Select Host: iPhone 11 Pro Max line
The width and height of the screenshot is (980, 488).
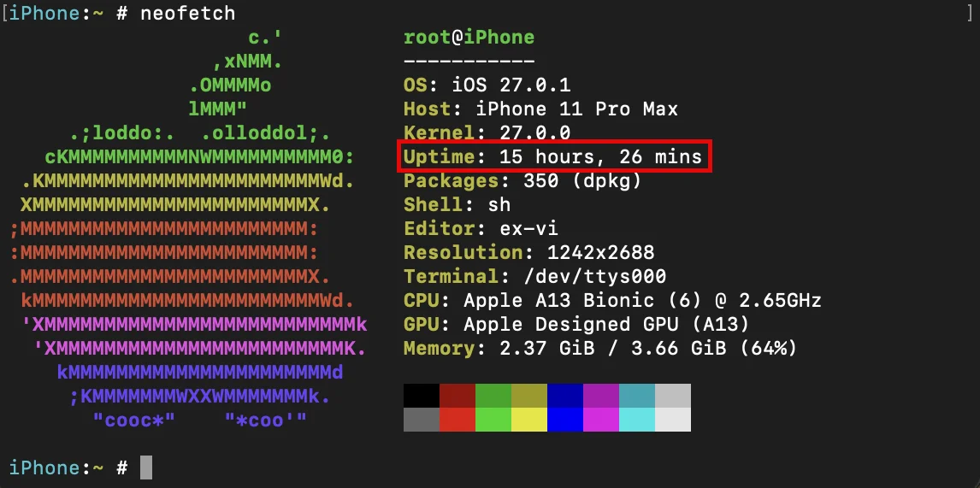(x=540, y=109)
